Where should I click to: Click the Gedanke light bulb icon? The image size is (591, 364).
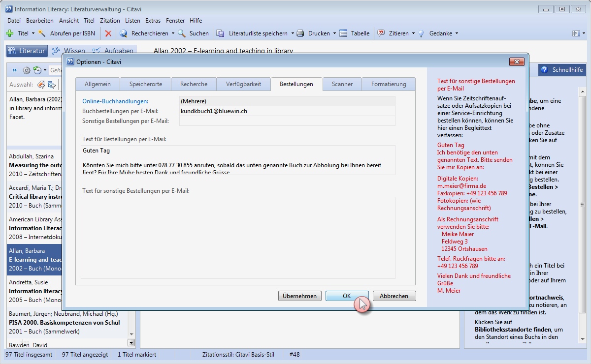pos(421,33)
